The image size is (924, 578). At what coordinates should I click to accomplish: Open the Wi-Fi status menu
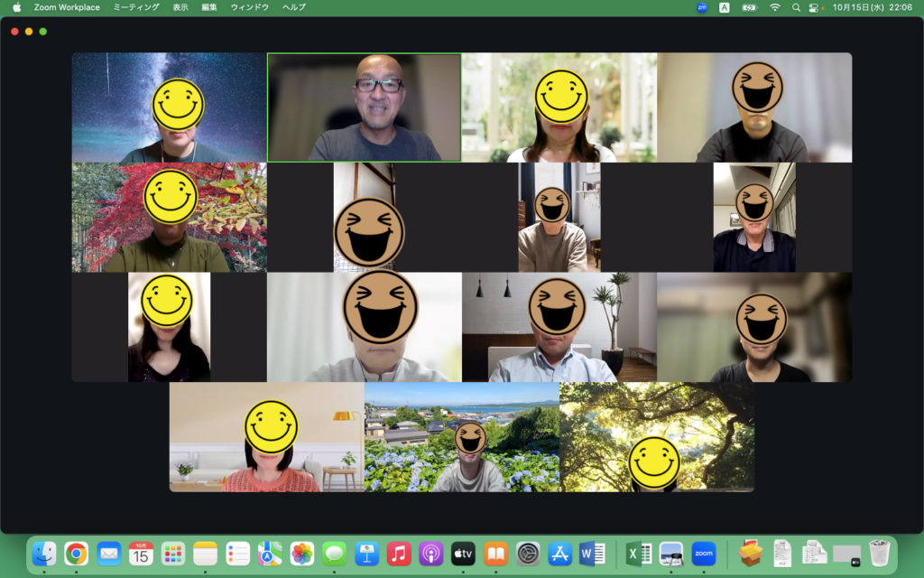[774, 7]
